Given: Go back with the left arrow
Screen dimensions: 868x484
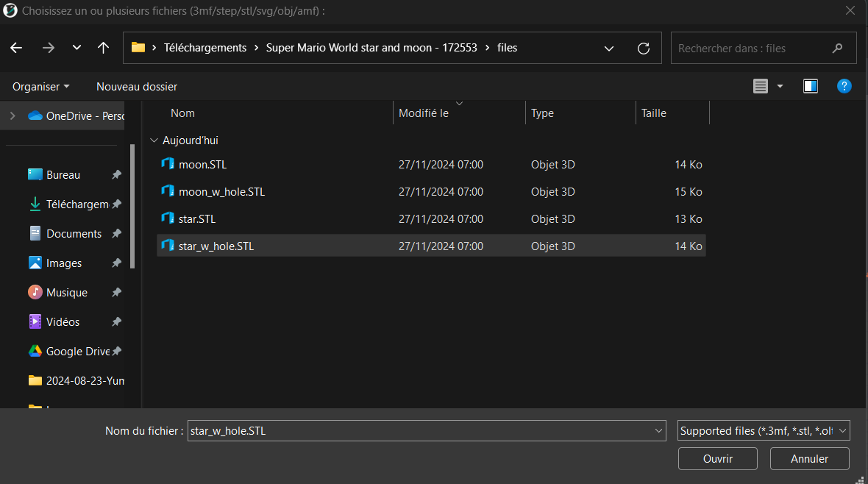Looking at the screenshot, I should pos(16,48).
